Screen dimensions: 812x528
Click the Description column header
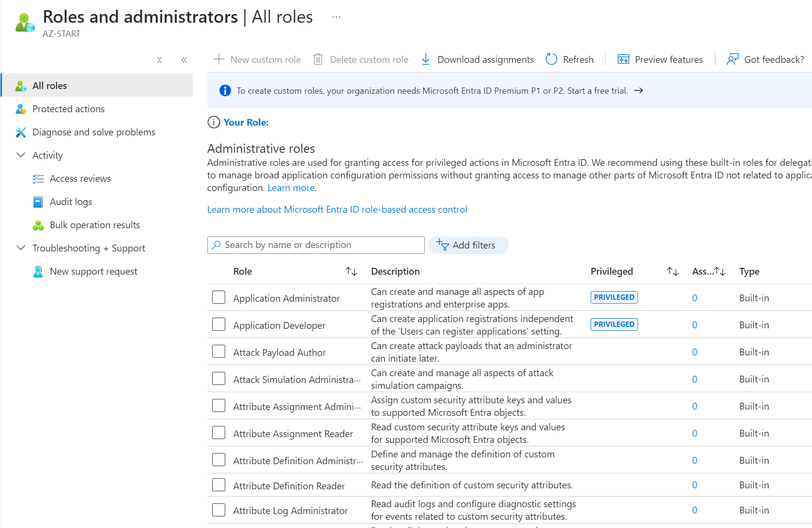(395, 271)
